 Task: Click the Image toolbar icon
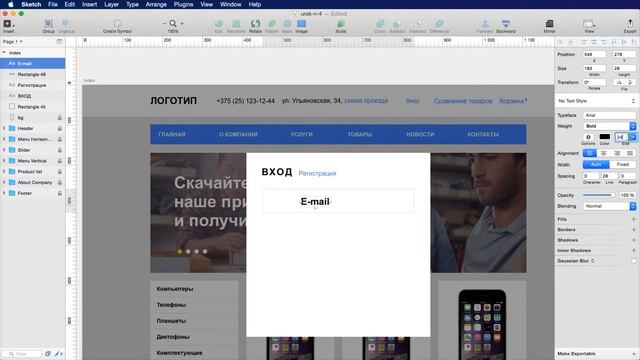[x=301, y=24]
